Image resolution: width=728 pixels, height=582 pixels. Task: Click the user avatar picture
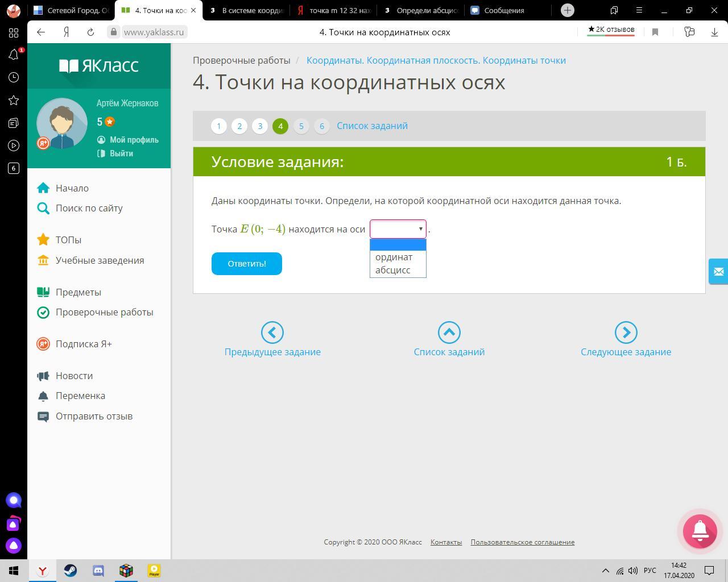(x=62, y=123)
